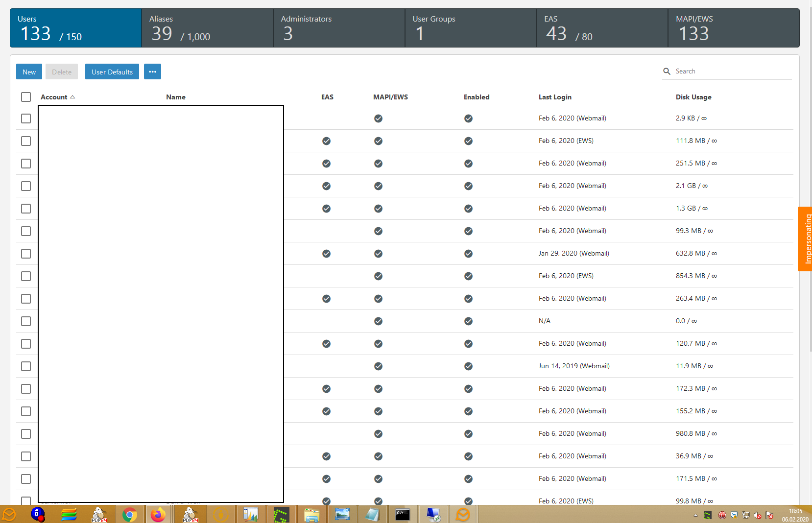This screenshot has height=523, width=812.
Task: Tick the select-all checkbox in the header
Action: pos(26,97)
